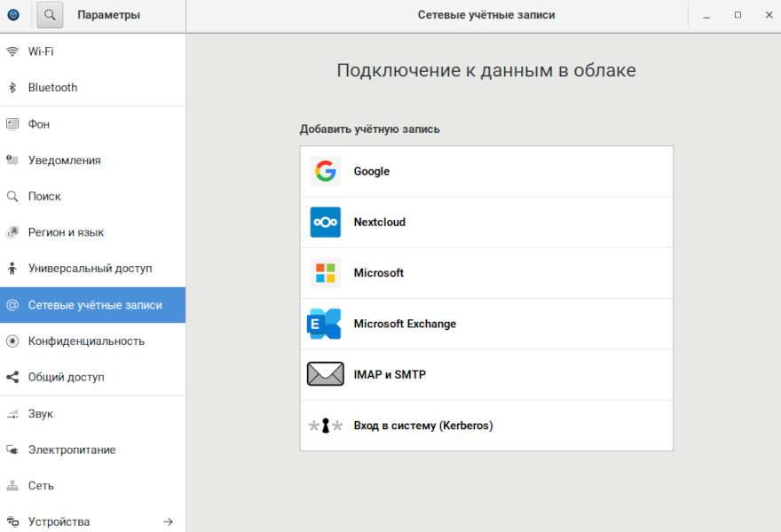Click the Kerberos keyhole icon
Viewport: 781px width, 532px height.
(x=325, y=426)
